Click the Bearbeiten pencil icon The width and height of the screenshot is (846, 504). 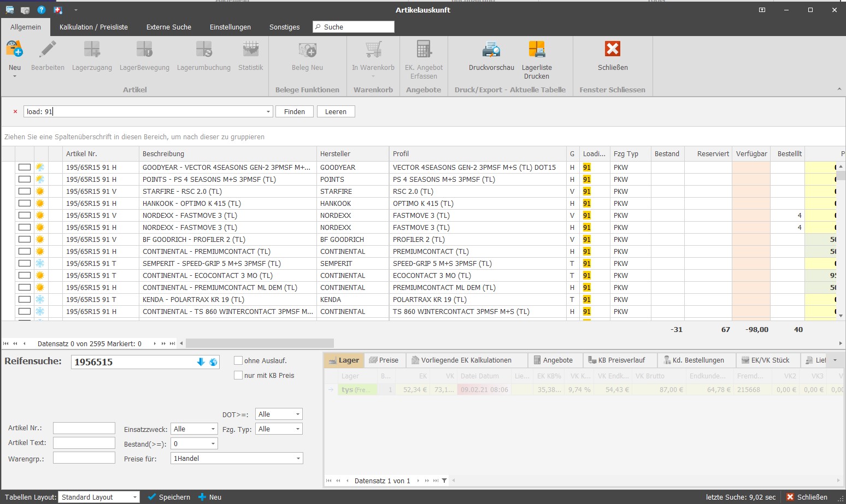[x=48, y=50]
